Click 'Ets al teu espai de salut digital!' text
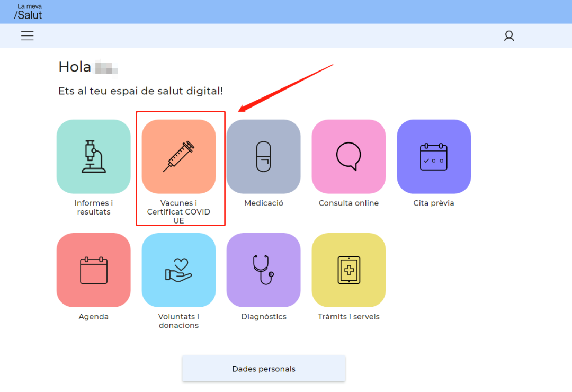This screenshot has height=392, width=572. (x=140, y=91)
